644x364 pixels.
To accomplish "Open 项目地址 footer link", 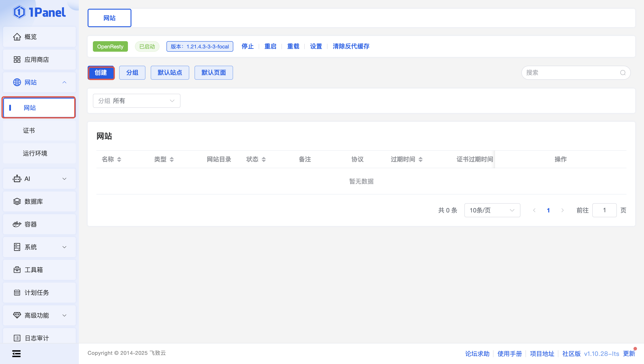I will pyautogui.click(x=542, y=353).
